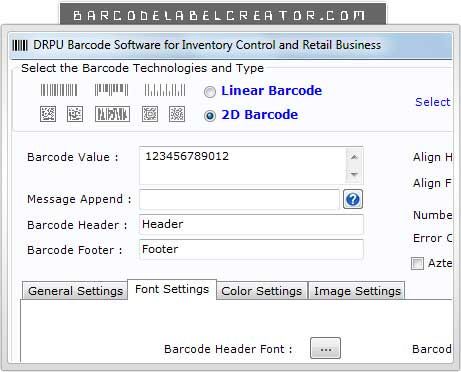Click the third linear barcode sample icon
This screenshot has width=461, height=372.
click(x=165, y=90)
